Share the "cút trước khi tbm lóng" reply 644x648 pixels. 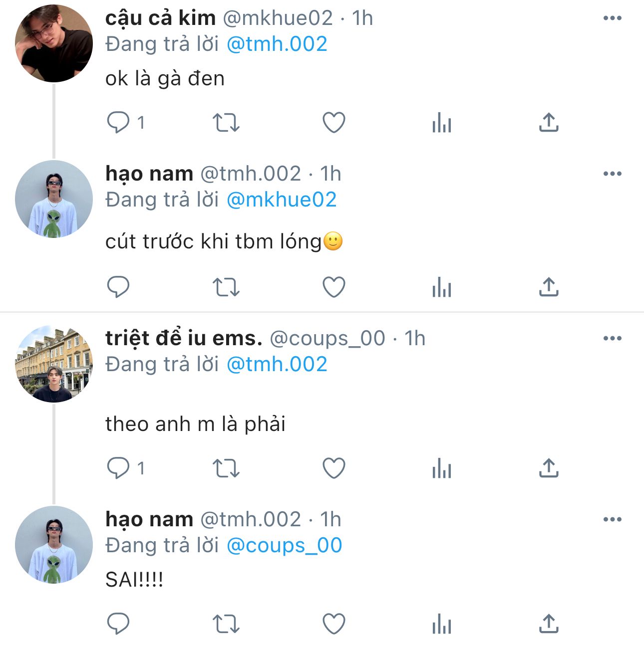coord(549,287)
